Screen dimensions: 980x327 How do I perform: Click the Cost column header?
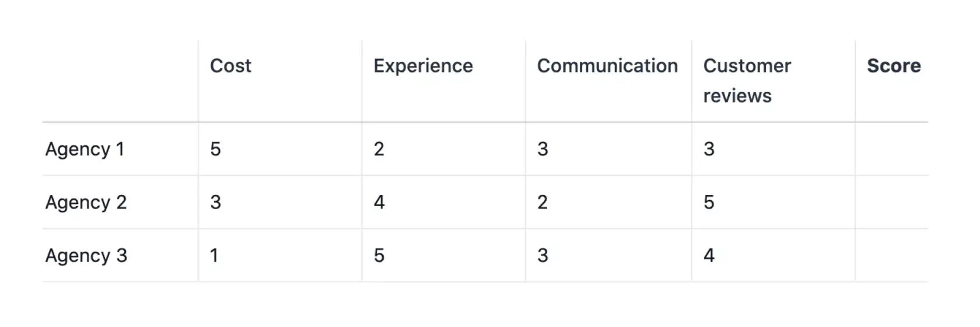coord(230,66)
